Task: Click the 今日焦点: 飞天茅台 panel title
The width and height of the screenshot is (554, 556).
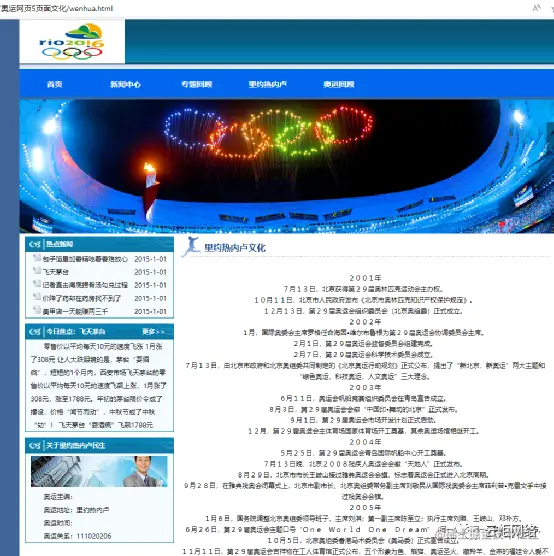Action: tap(76, 332)
